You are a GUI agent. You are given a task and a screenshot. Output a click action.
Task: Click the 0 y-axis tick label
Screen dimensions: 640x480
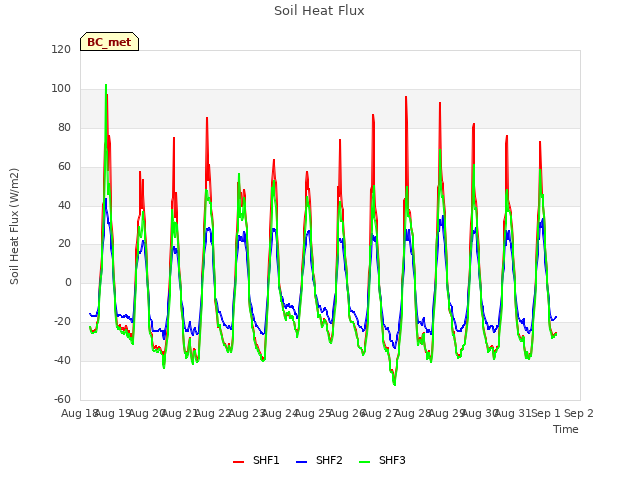coord(68,282)
